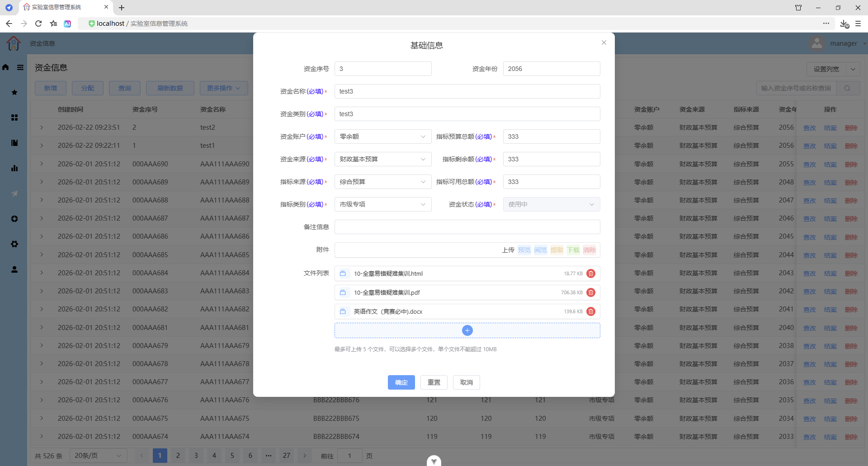The height and width of the screenshot is (466, 868).
Task: Open the bar chart sidebar icon
Action: (14, 168)
